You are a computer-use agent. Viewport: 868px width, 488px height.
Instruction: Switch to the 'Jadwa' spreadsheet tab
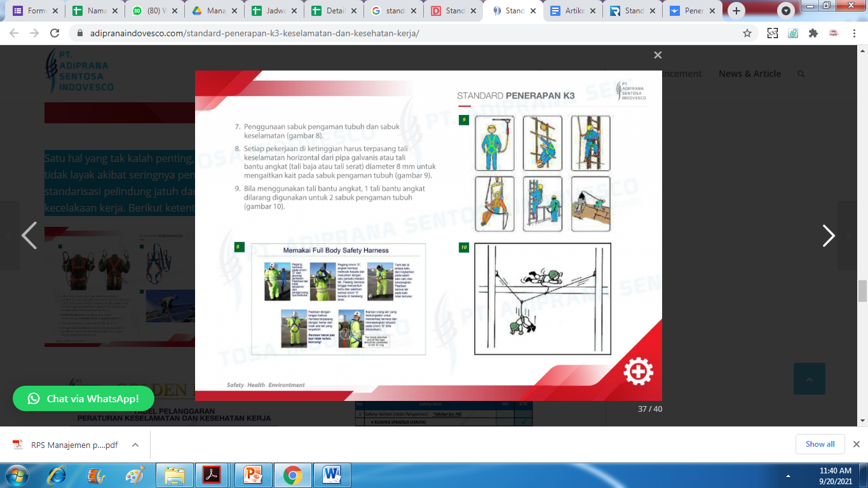275,11
